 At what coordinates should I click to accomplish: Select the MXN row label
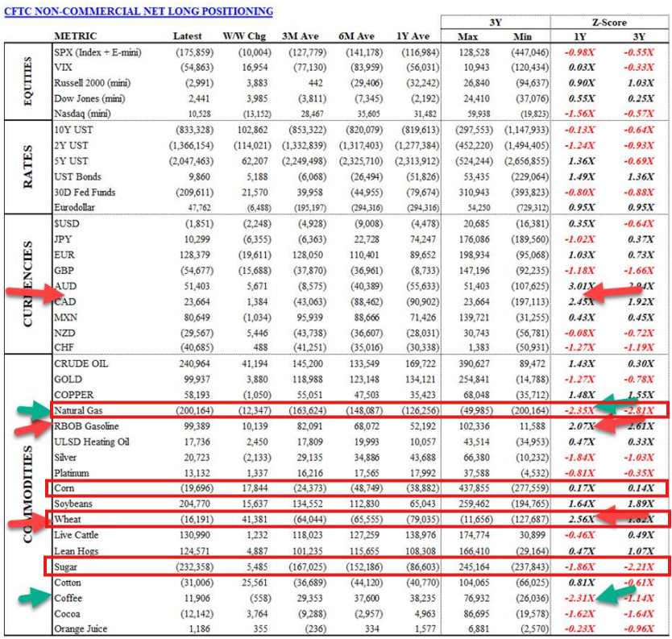click(x=65, y=317)
